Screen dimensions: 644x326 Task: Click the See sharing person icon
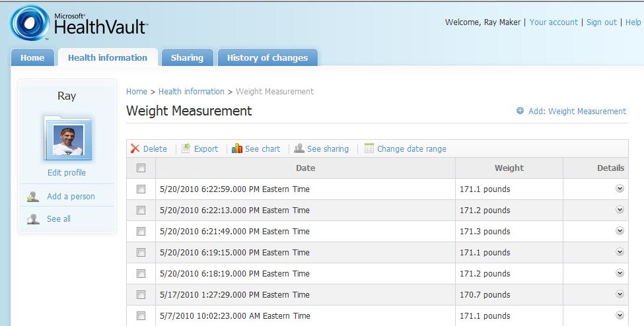click(299, 148)
